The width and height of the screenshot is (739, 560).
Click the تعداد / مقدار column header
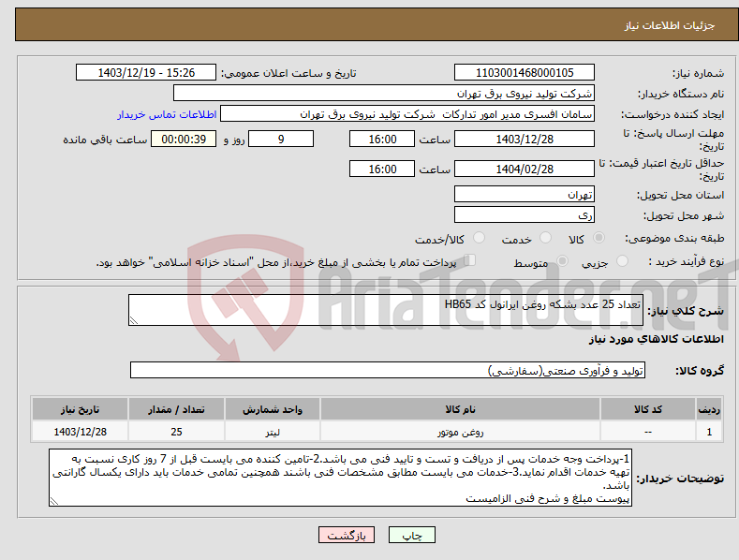(x=176, y=409)
